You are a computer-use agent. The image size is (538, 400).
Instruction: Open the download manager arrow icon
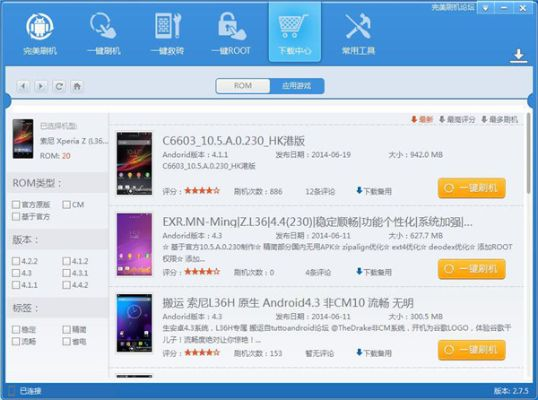(x=518, y=56)
